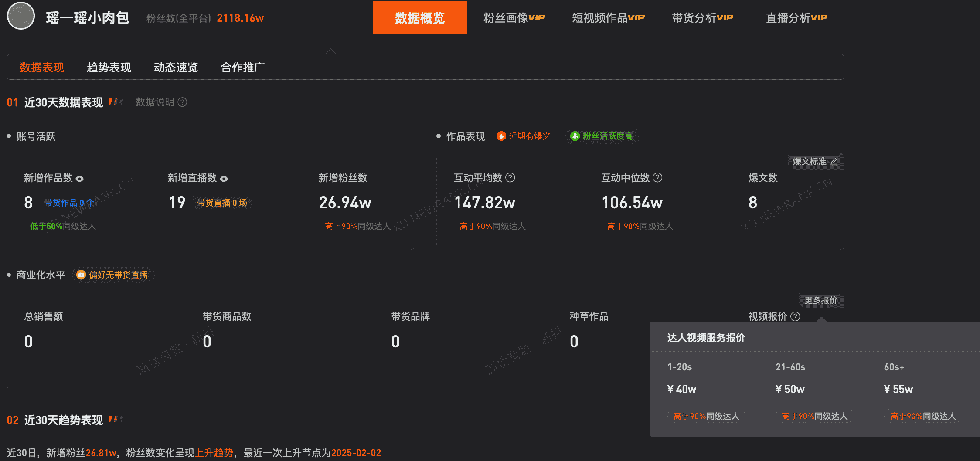Screen dimensions: 980x461
Task: Open the 动态速览 tab
Action: [176, 67]
